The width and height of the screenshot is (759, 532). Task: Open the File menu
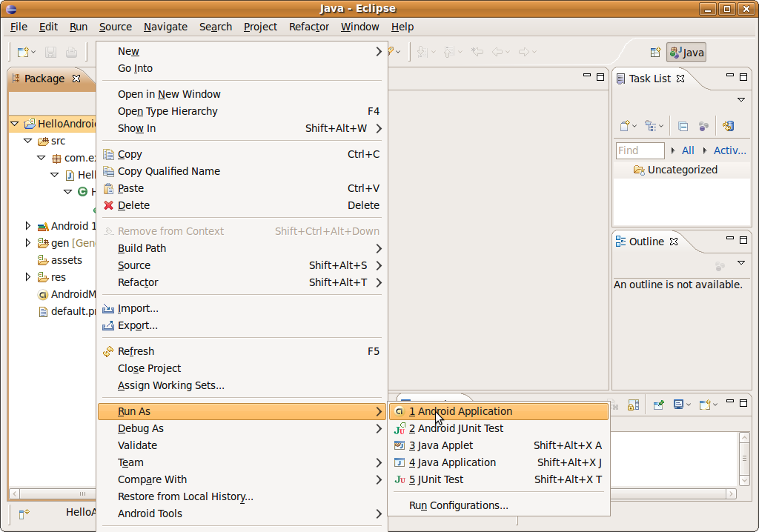[x=19, y=27]
